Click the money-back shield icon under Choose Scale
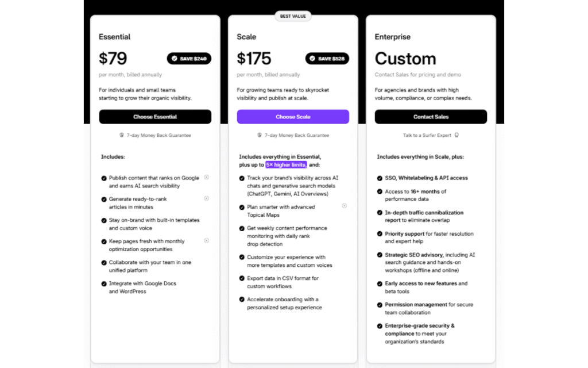The width and height of the screenshot is (588, 368). pyautogui.click(x=260, y=136)
